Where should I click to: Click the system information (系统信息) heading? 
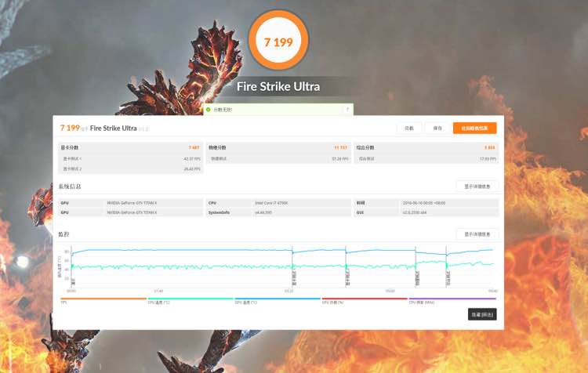tap(70, 186)
